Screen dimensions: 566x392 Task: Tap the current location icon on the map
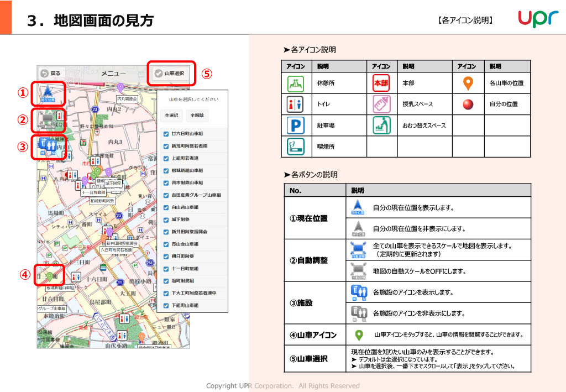48,93
